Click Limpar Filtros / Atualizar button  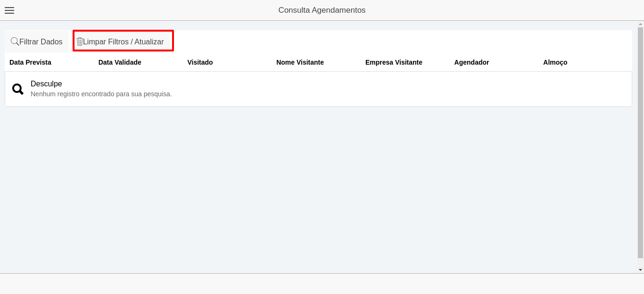123,42
